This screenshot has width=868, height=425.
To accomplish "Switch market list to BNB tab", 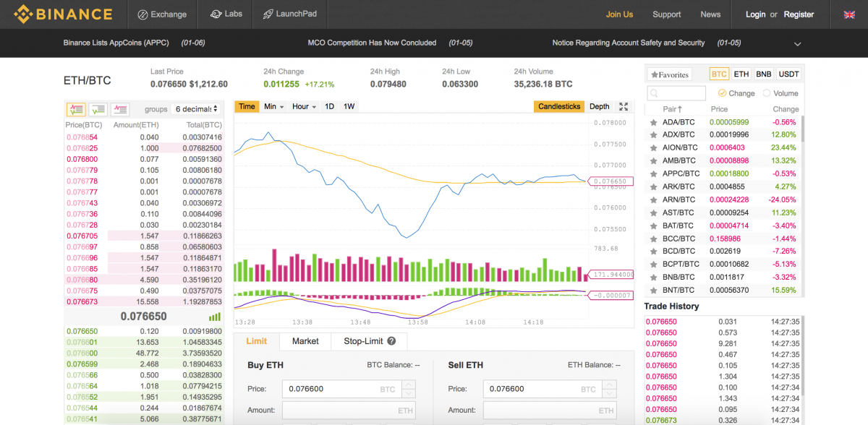I will (x=764, y=74).
